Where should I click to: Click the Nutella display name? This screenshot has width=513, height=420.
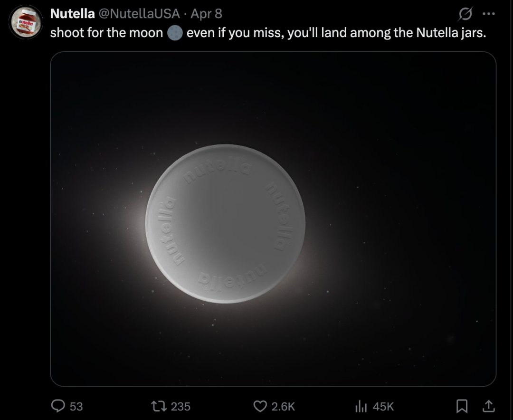click(x=72, y=13)
